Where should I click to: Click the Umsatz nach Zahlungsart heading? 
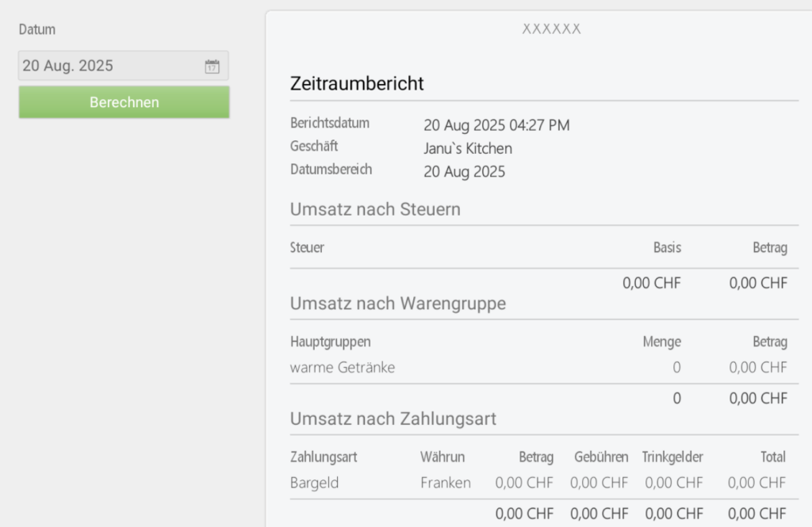[x=393, y=418]
